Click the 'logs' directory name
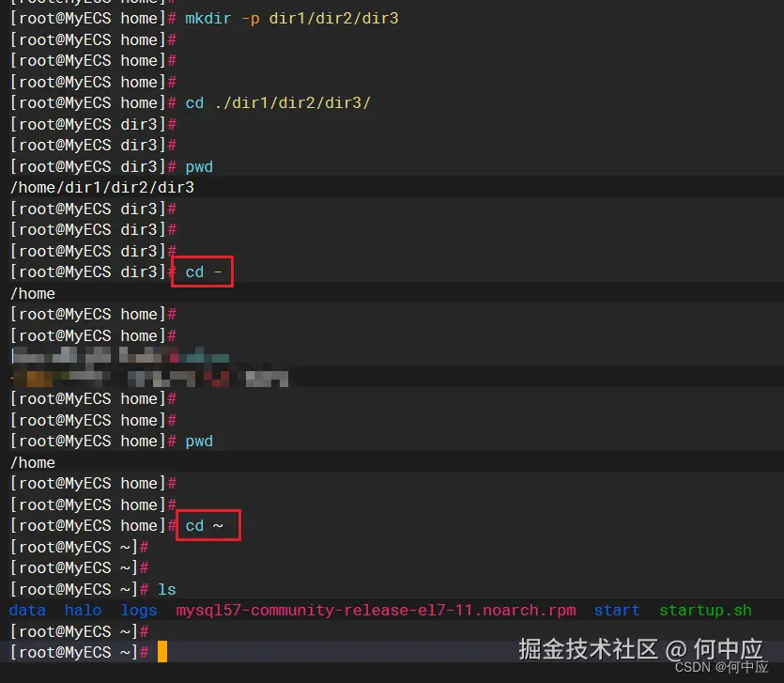 tap(139, 611)
